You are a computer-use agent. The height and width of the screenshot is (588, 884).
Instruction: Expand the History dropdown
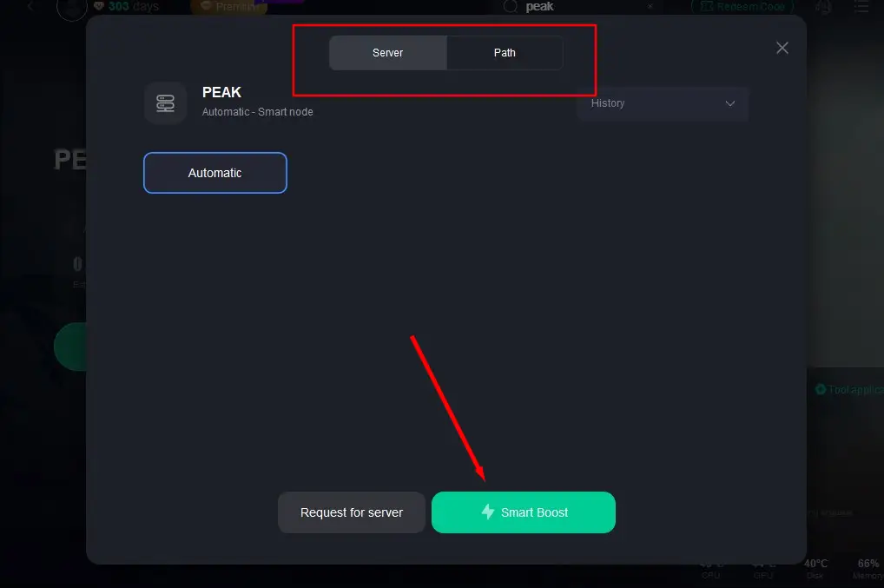pyautogui.click(x=663, y=103)
